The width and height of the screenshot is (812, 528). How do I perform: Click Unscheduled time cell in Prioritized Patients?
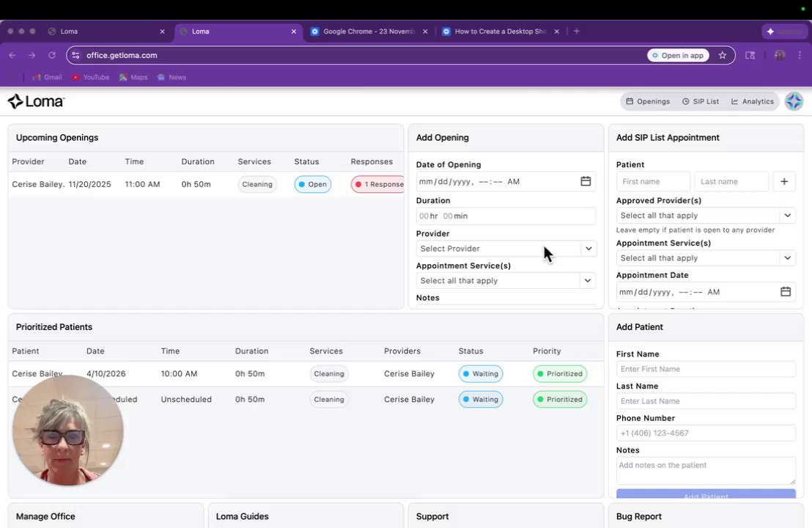186,400
